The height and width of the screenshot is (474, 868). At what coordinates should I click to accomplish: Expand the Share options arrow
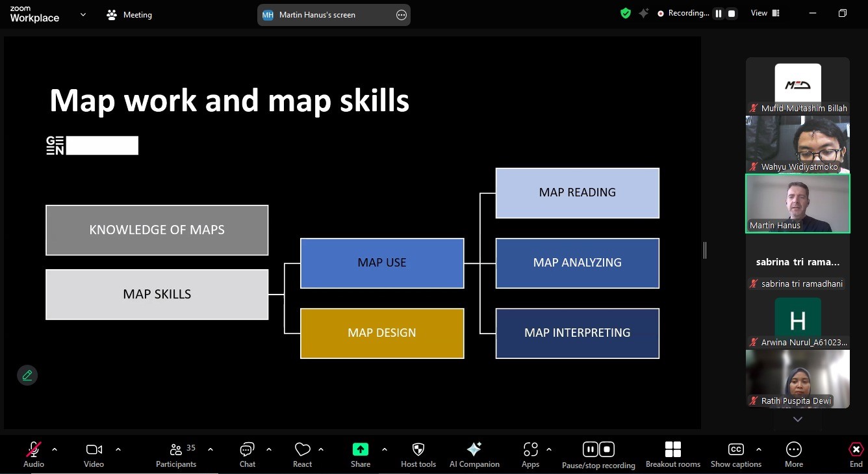point(385,449)
